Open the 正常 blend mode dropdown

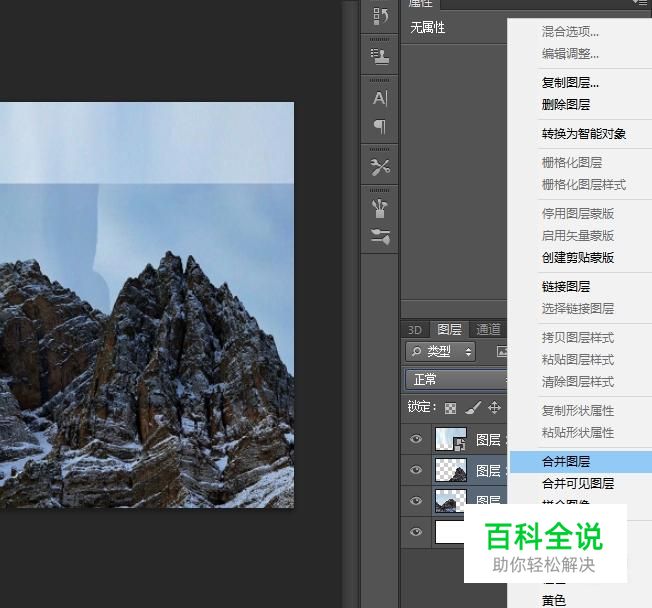[456, 379]
